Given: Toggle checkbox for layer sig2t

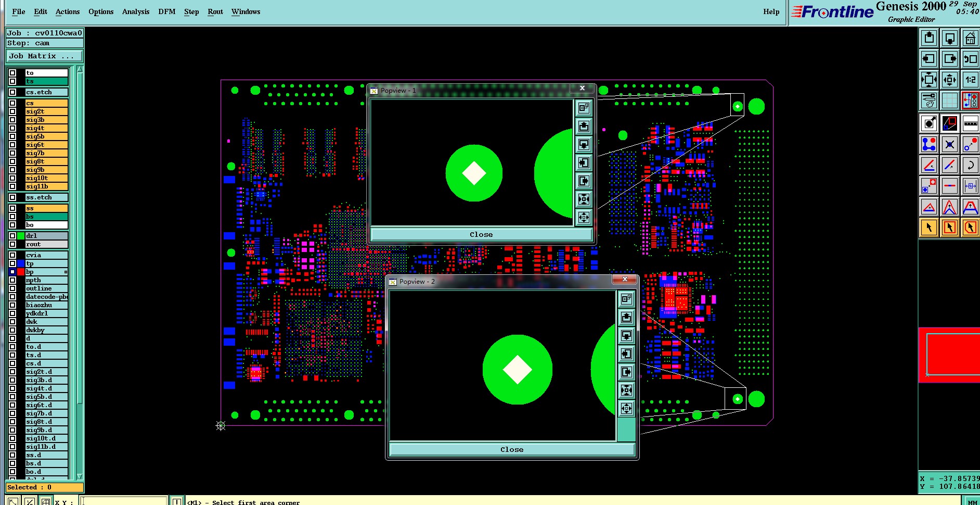Looking at the screenshot, I should coord(12,111).
